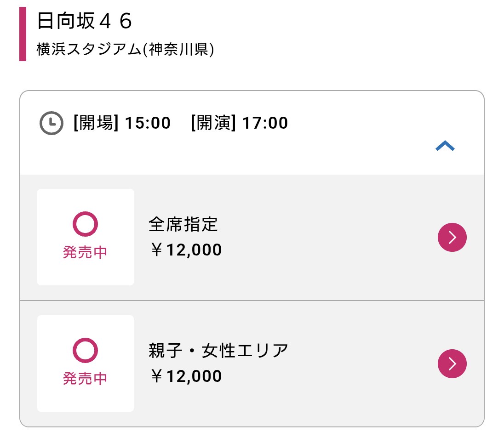Viewport: 504px width, 443px height.
Task: Choose the 全席指定 ticket name
Action: coord(183,225)
